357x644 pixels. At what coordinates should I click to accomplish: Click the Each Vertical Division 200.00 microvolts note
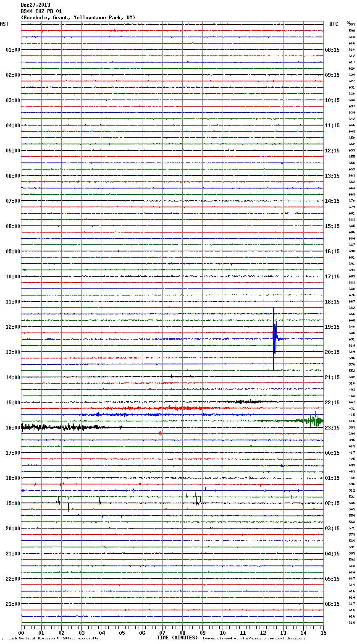[x=53, y=638]
